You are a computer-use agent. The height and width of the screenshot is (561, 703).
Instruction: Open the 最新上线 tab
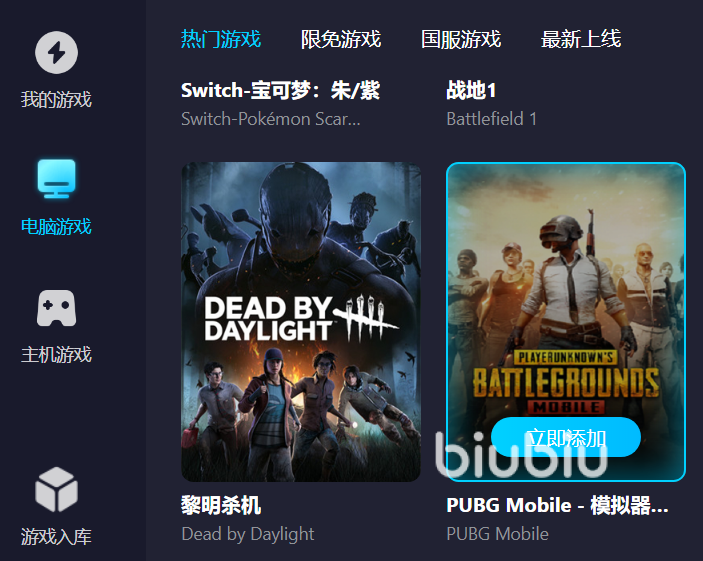(581, 39)
